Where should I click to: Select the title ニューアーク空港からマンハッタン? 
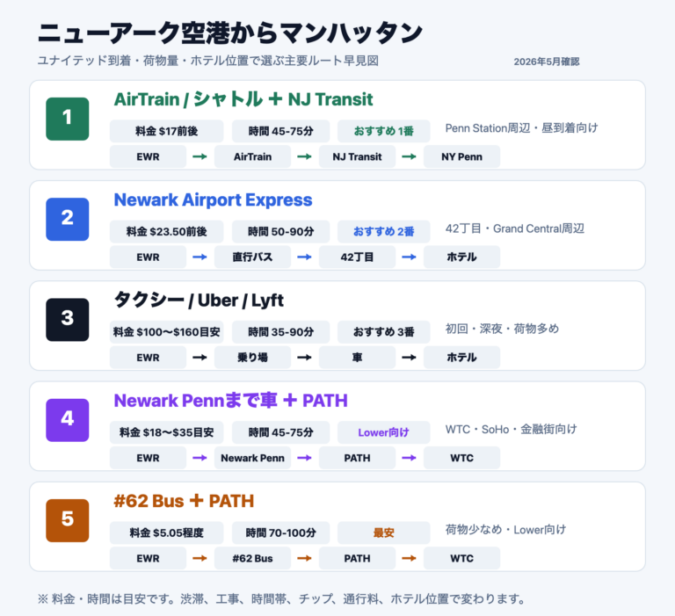pos(230,33)
